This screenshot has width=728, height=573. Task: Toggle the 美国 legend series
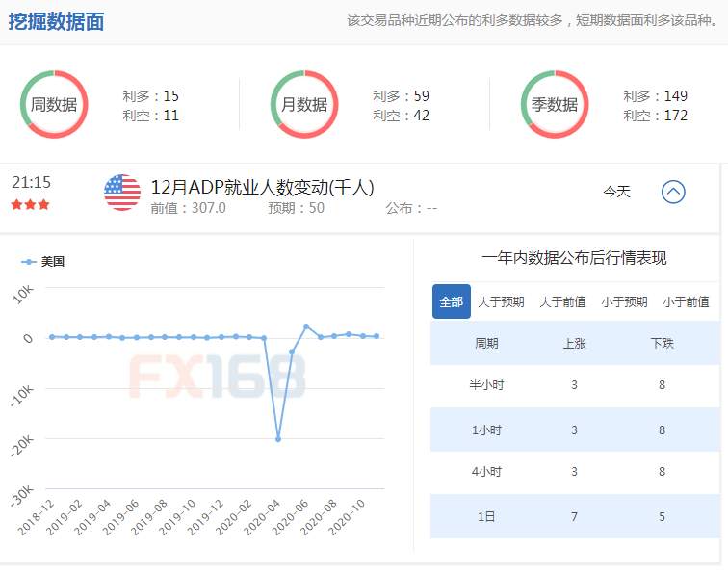[x=42, y=261]
